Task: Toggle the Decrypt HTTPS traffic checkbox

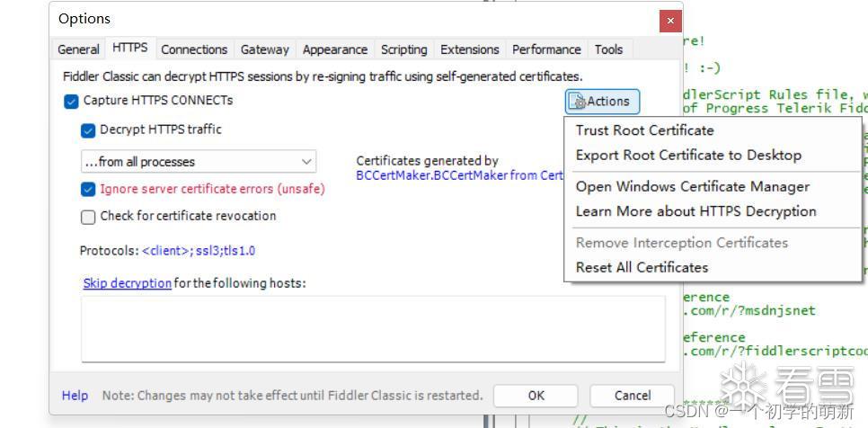Action: [88, 130]
